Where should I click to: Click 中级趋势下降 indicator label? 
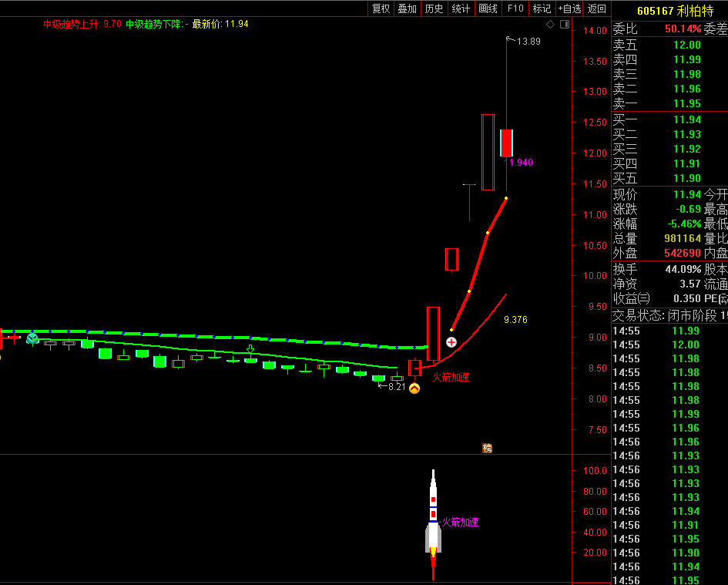coord(157,24)
